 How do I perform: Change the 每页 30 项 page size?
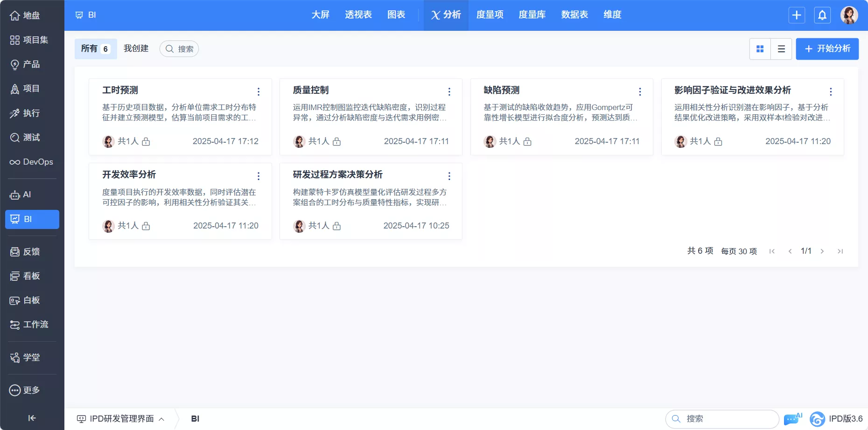coord(739,251)
